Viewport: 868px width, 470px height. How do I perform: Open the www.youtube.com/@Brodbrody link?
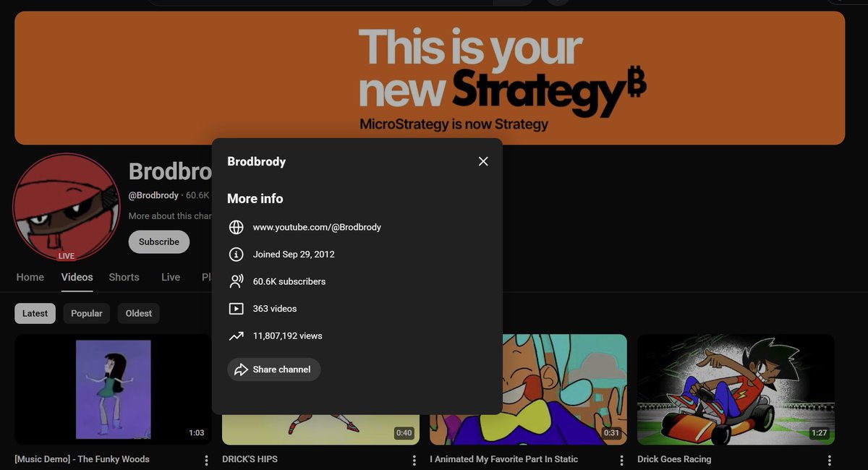(317, 227)
